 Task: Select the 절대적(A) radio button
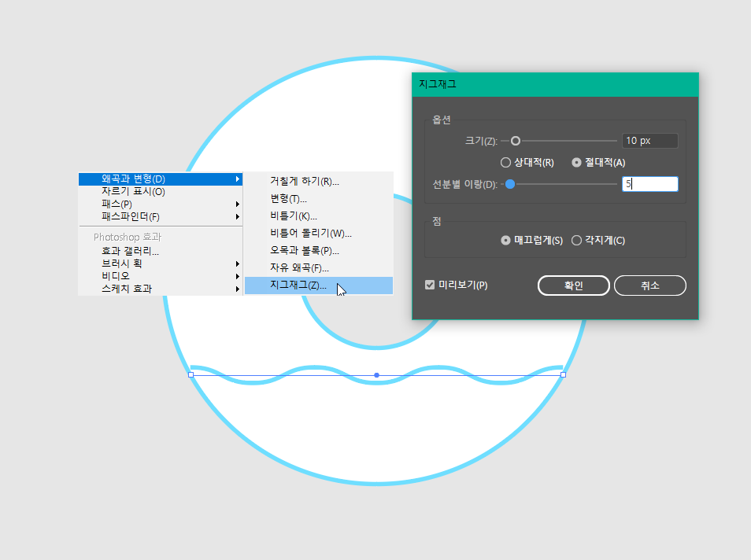click(577, 163)
